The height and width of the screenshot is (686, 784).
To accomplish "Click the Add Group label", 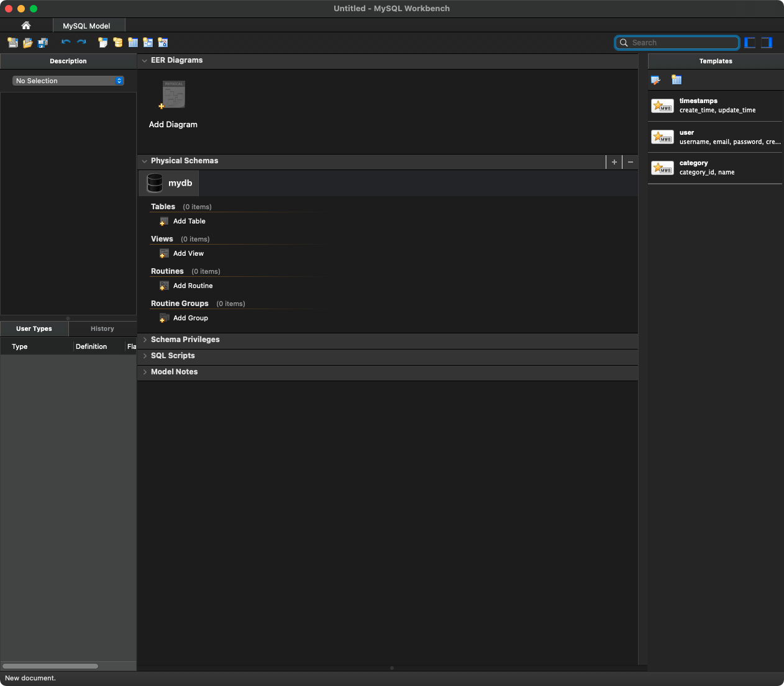I will 191,318.
